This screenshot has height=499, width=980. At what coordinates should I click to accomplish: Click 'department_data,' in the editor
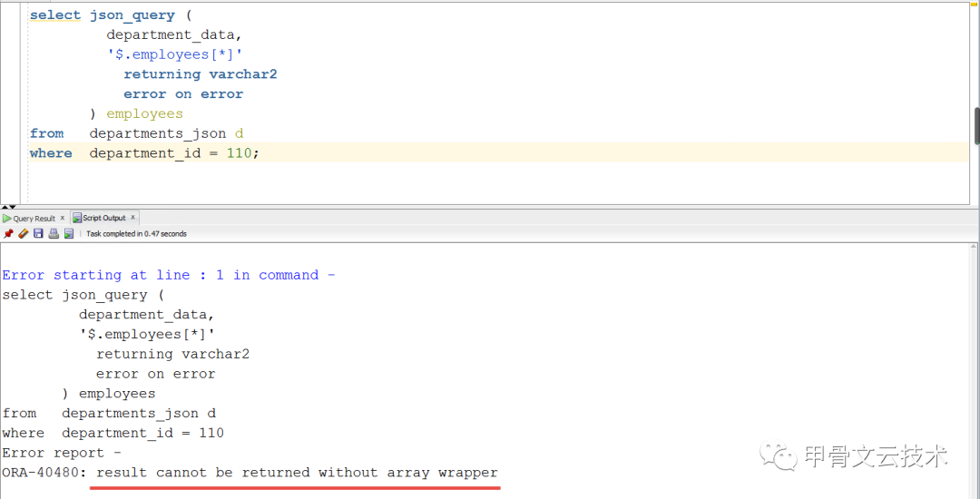[173, 34]
